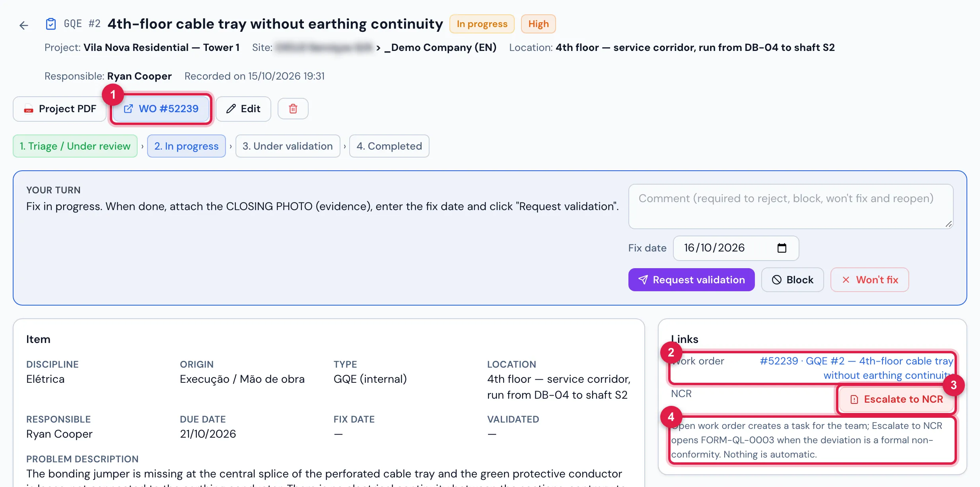Open linked work order #52239 link
This screenshot has height=487, width=980.
(x=857, y=368)
